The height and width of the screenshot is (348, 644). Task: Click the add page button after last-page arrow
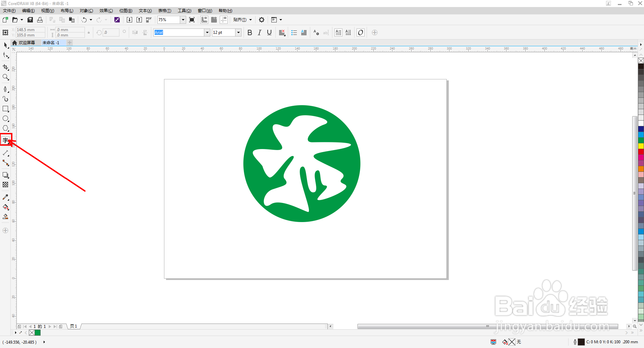(61, 326)
